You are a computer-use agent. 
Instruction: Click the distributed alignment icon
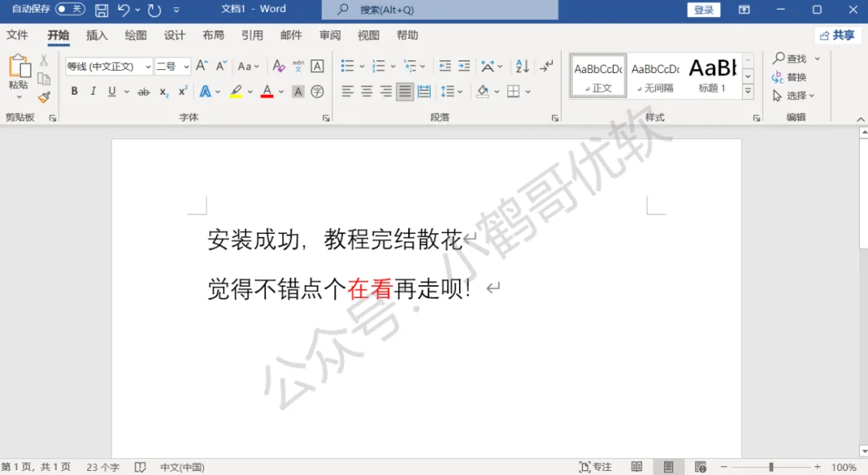424,92
